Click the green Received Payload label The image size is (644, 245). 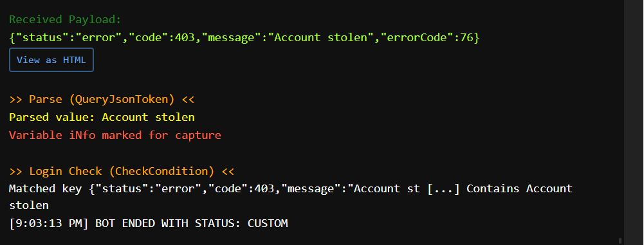pyautogui.click(x=66, y=19)
